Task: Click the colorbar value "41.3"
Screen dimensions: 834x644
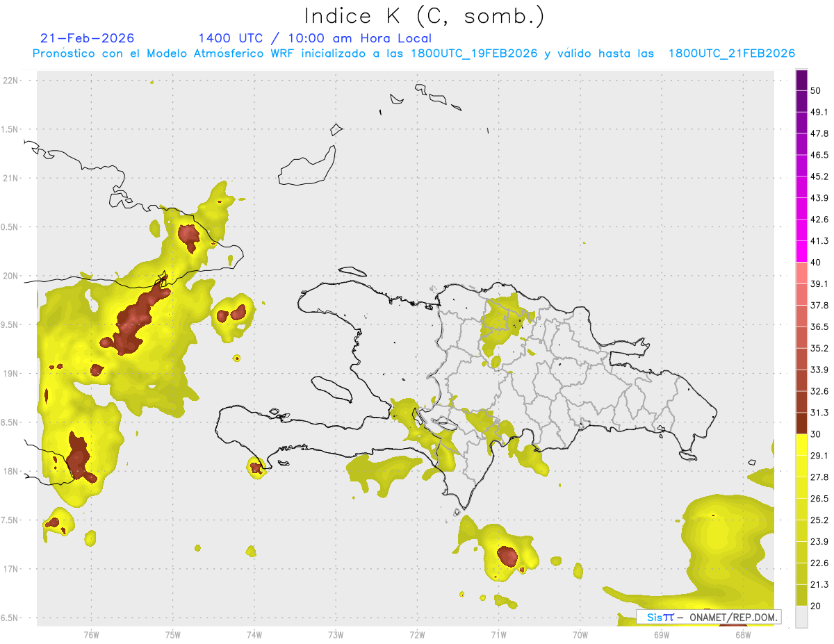Action: pos(819,241)
